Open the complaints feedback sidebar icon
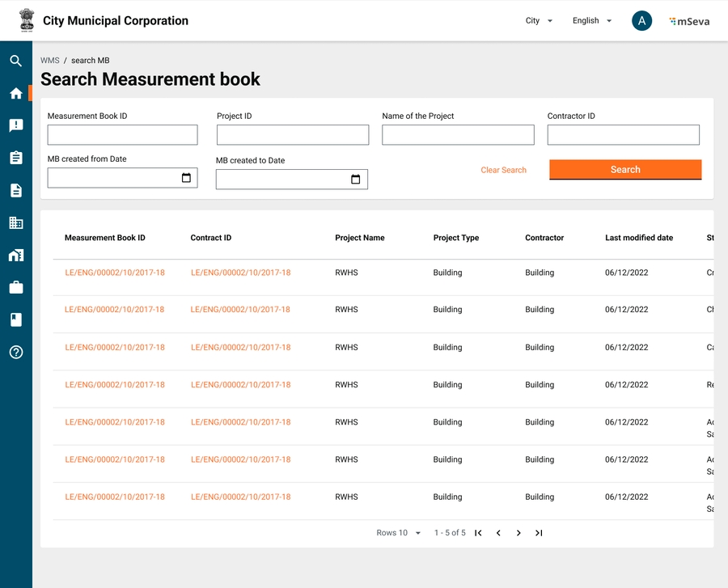Screen dimensions: 728x588 coord(15,125)
